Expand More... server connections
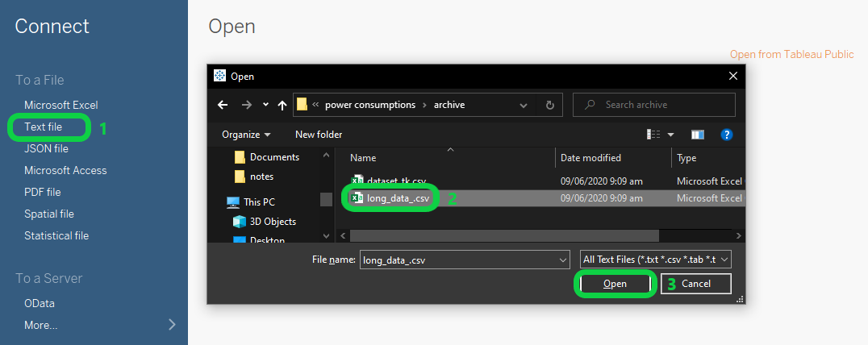868x345 pixels. [100, 325]
